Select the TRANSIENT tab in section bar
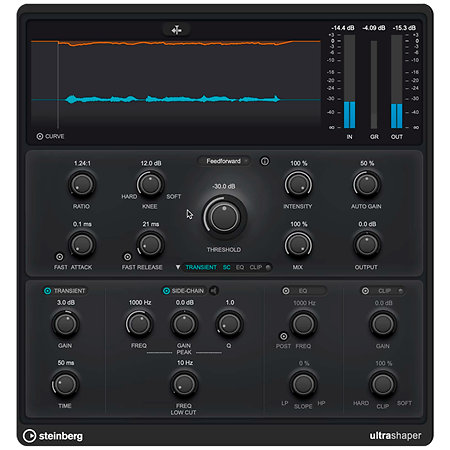The height and width of the screenshot is (450, 450). click(x=201, y=267)
